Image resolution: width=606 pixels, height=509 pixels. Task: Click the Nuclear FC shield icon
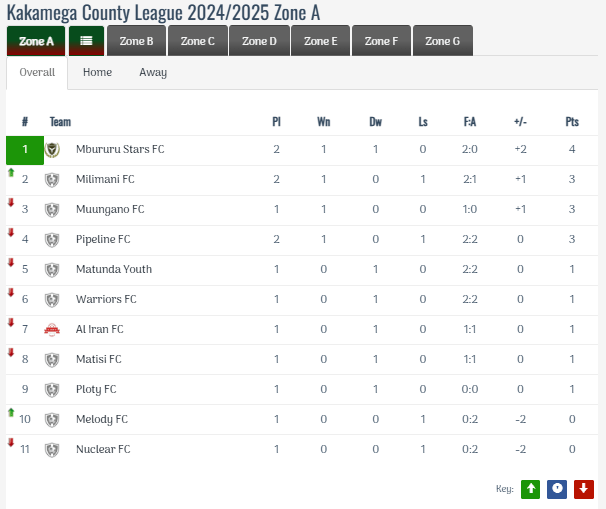click(x=53, y=450)
